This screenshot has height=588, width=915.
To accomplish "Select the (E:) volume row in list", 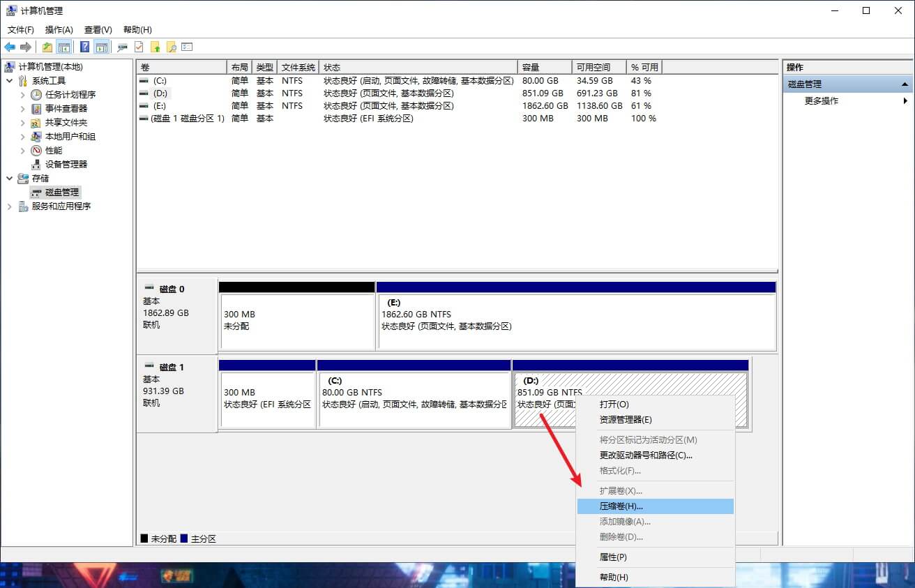I will pyautogui.click(x=160, y=106).
